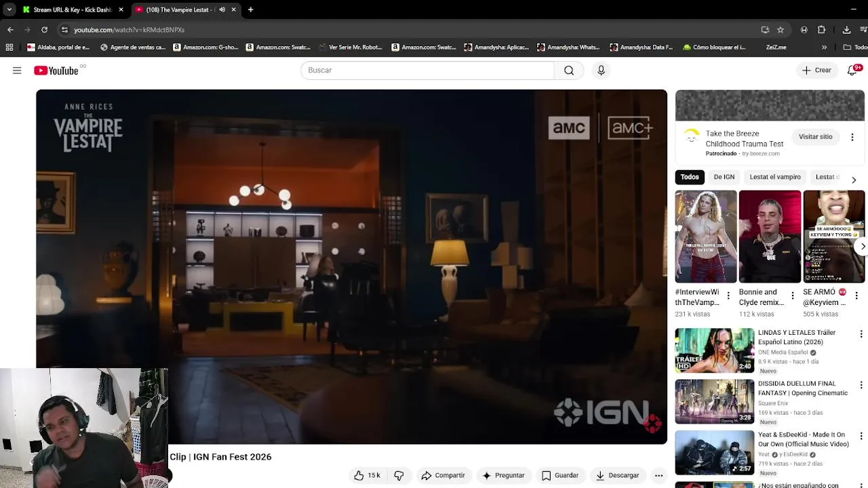The width and height of the screenshot is (868, 488).
Task: Open options for the #InterviewWithTheVampire short
Action: point(728,296)
